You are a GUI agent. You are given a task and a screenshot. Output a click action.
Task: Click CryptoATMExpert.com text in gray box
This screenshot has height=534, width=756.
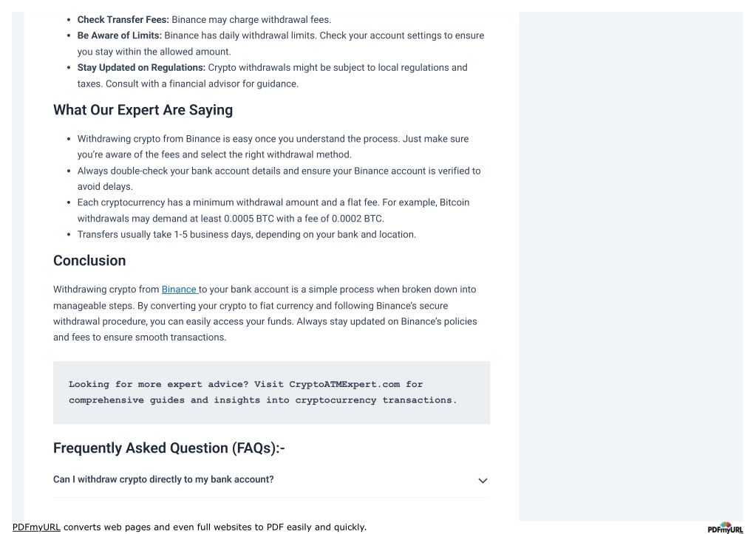(x=344, y=384)
